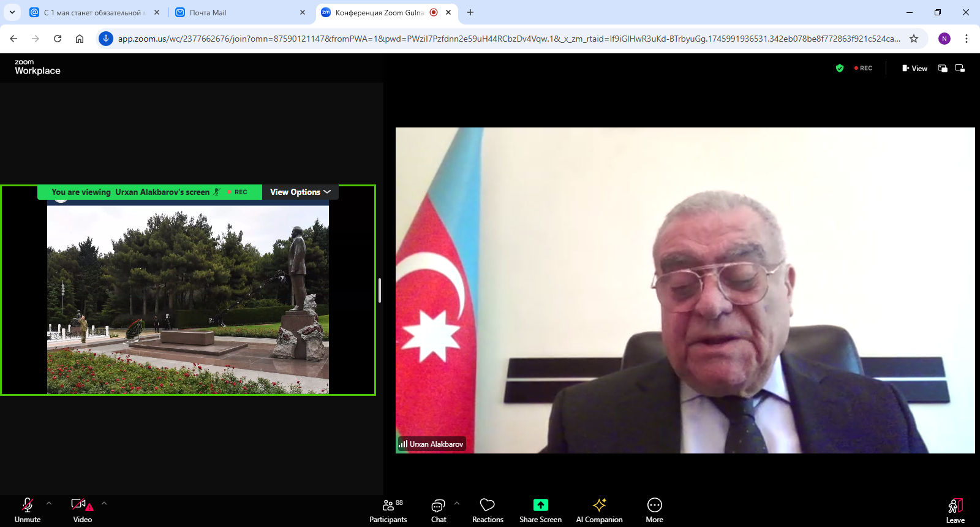The height and width of the screenshot is (527, 980).
Task: Start video with camera button
Action: [x=82, y=510]
